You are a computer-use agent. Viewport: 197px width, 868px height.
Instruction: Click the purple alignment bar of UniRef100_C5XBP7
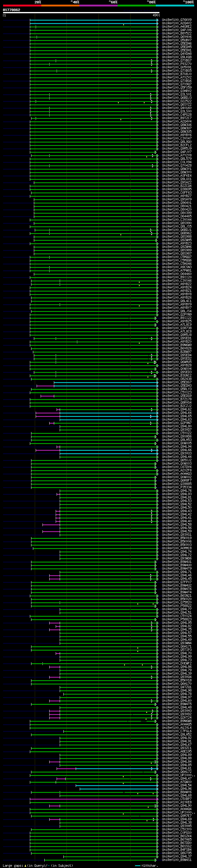[94, 799]
